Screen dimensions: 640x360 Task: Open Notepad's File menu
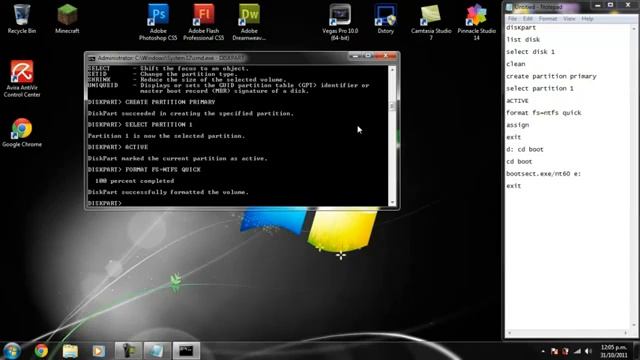[512, 19]
